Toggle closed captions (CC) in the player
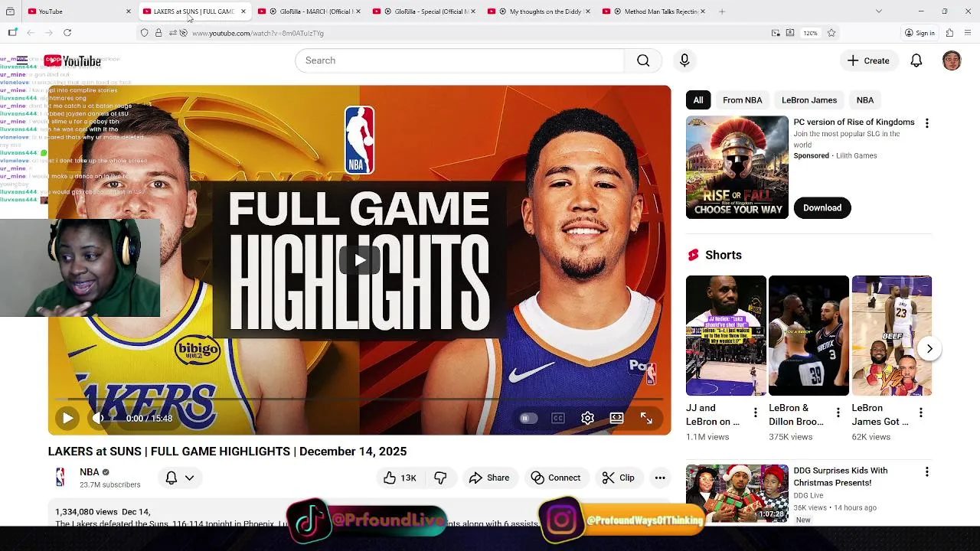The image size is (980, 551). pyautogui.click(x=558, y=418)
